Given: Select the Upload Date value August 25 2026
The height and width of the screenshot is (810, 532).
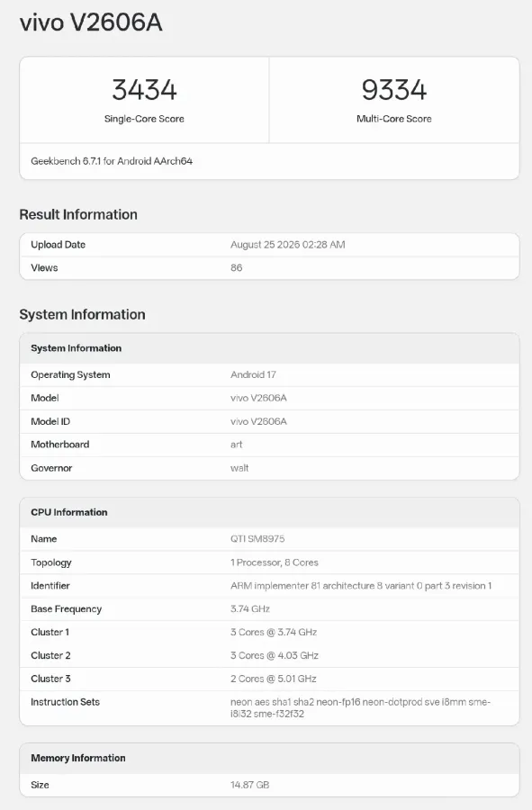Looking at the screenshot, I should pos(288,244).
